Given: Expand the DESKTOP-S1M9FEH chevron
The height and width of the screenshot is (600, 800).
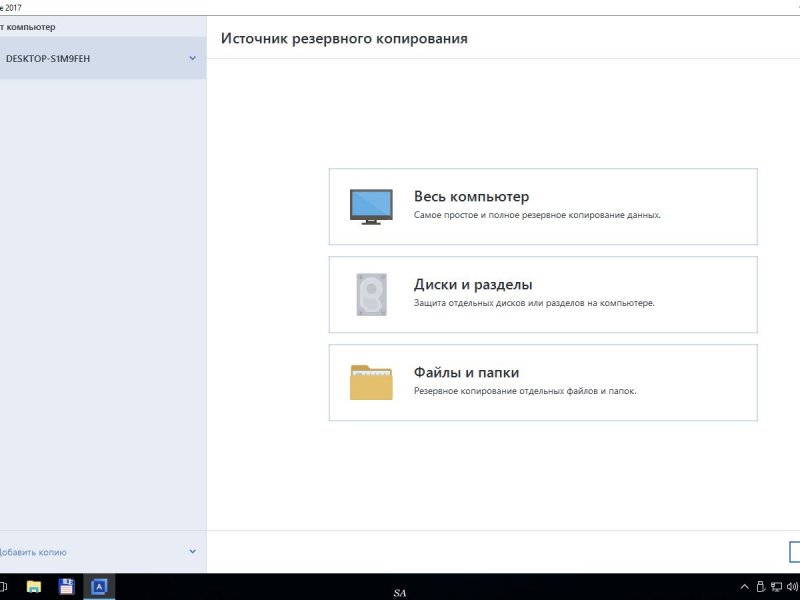Looking at the screenshot, I should tap(192, 58).
